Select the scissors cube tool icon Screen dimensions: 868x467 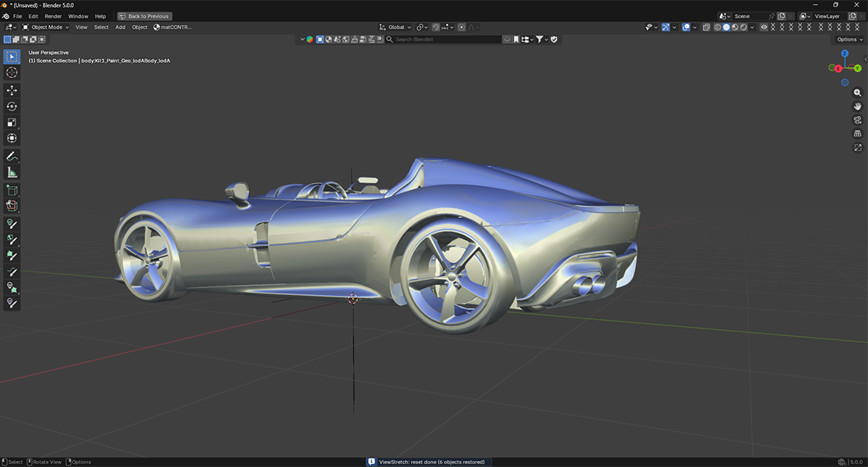tap(12, 205)
